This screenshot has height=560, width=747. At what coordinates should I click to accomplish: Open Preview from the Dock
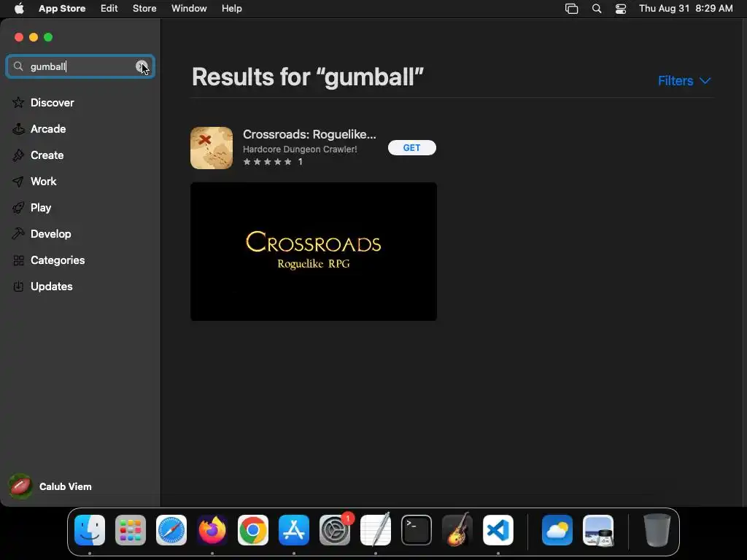click(x=598, y=530)
